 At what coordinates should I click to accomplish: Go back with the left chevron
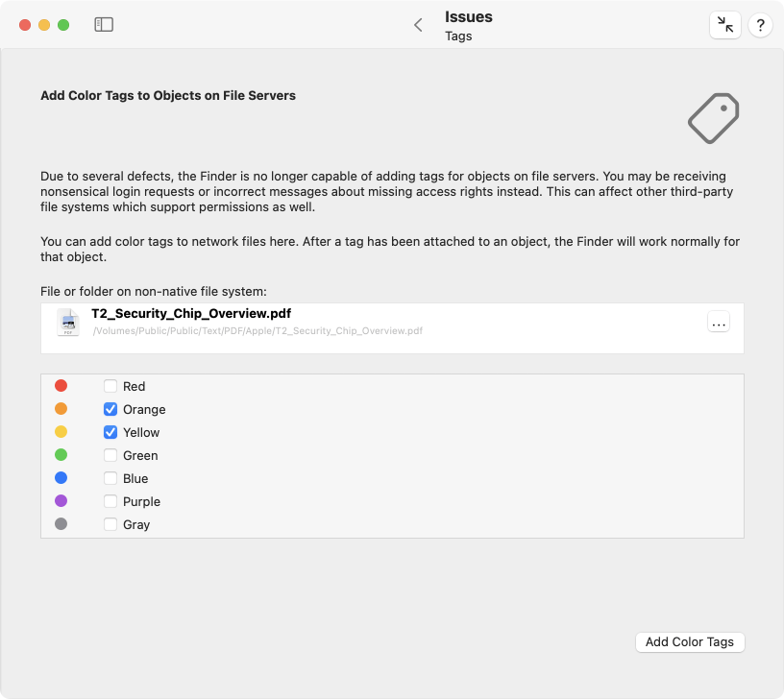pos(419,25)
